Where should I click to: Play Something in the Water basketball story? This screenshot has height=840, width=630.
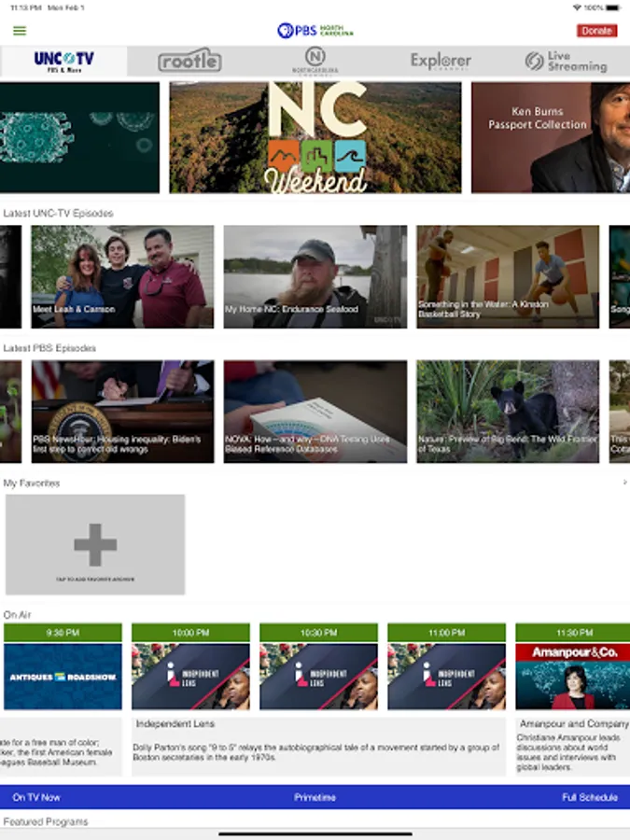(508, 276)
